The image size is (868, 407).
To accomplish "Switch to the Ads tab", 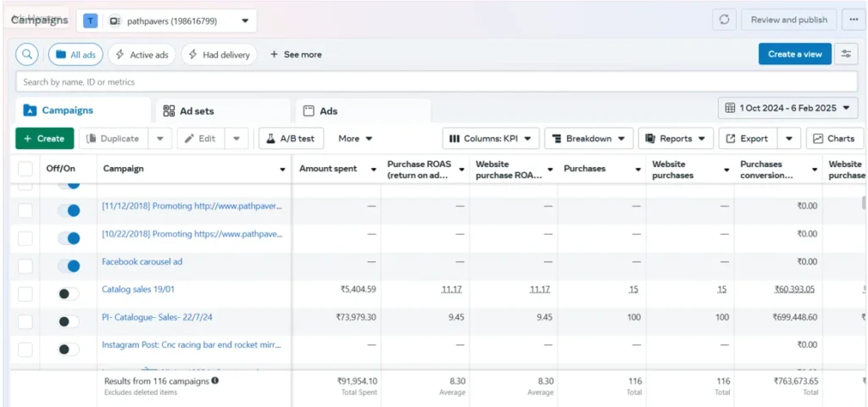I will point(363,111).
